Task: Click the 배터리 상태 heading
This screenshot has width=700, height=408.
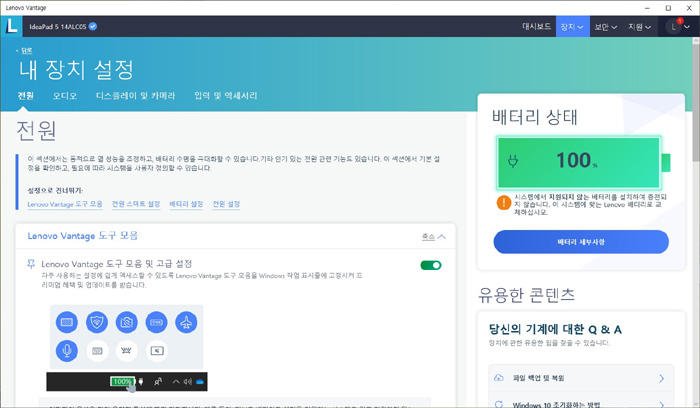Action: 535,117
